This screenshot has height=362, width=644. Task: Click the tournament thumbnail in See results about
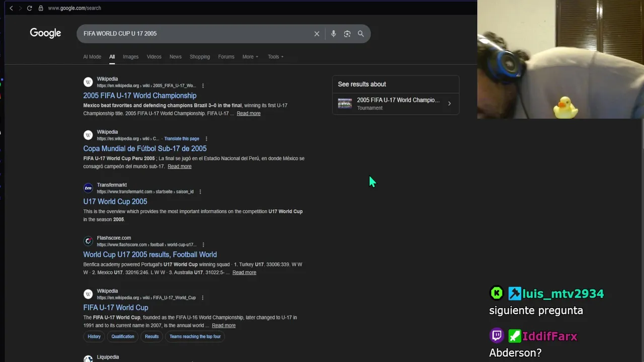pyautogui.click(x=345, y=104)
